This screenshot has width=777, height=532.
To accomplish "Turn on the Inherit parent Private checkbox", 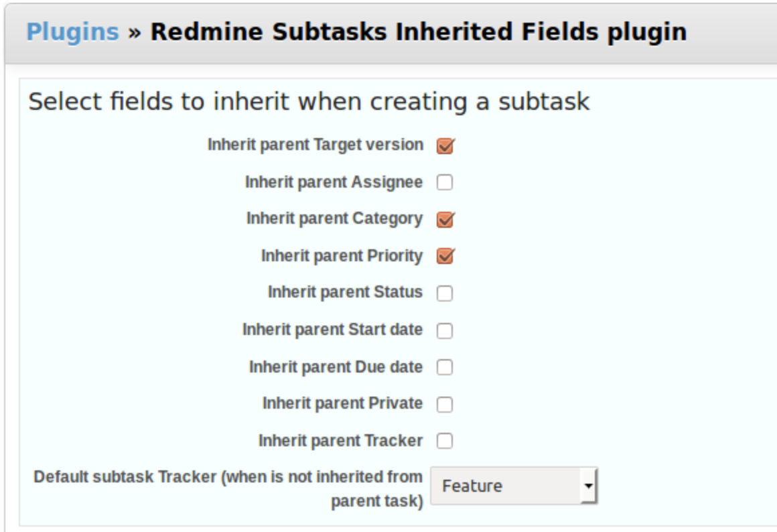I will tap(445, 404).
